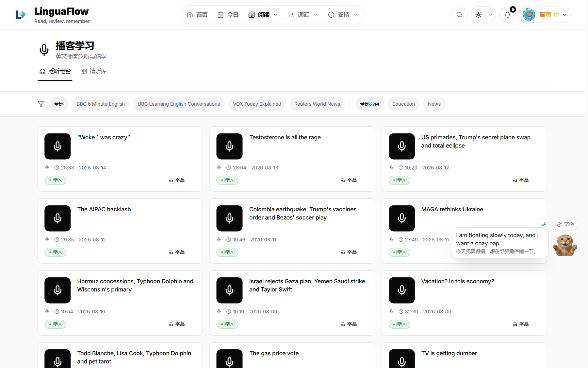Click the small mic icon beside 28:38 duration

(47, 168)
